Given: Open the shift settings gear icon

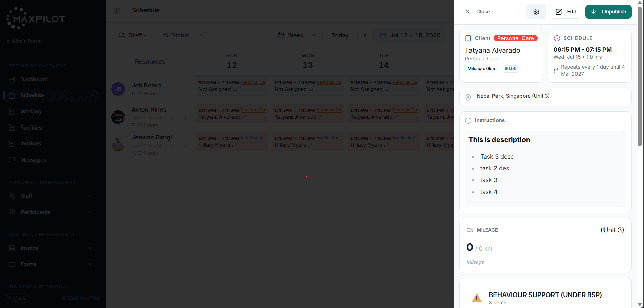Looking at the screenshot, I should click(x=536, y=12).
